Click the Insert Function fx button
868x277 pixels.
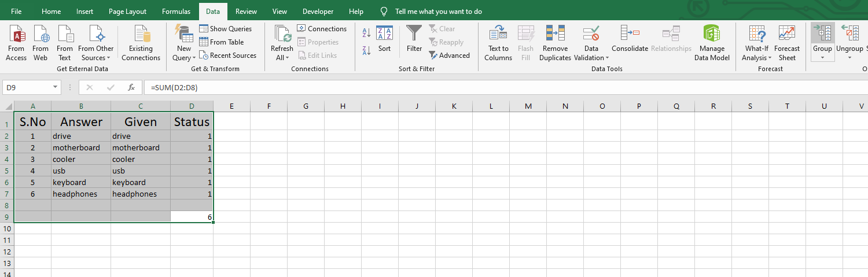pos(131,87)
